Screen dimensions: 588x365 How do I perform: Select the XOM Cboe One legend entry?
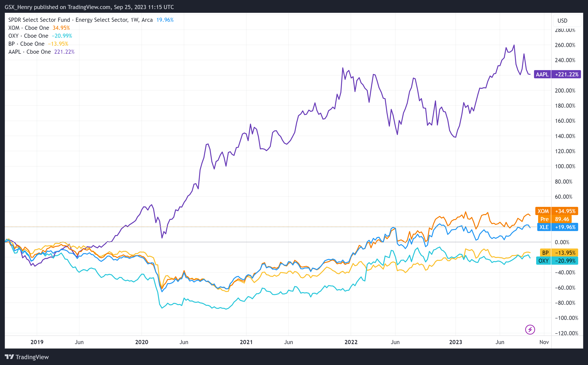click(x=29, y=28)
